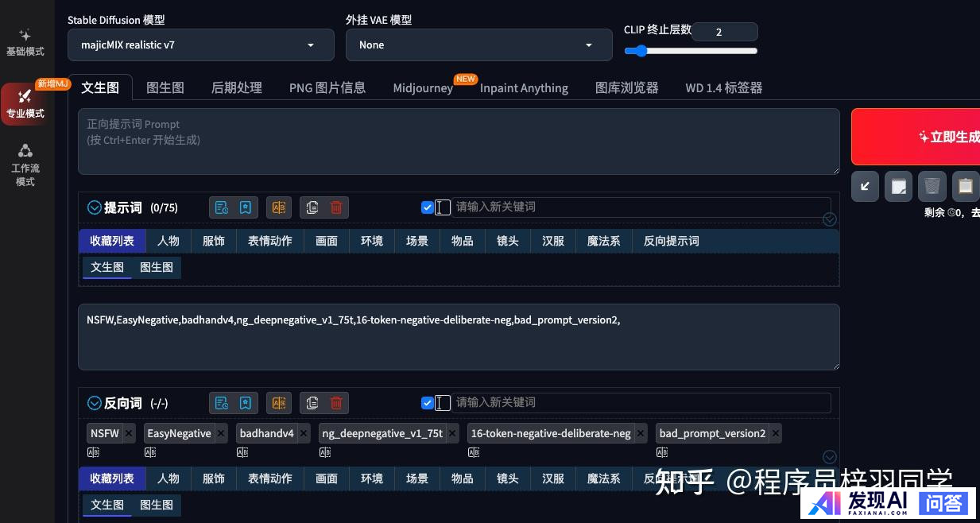Click the bookmark favorite icon in 提示词 toolbar
Viewport: 980px width, 523px height.
pos(246,207)
